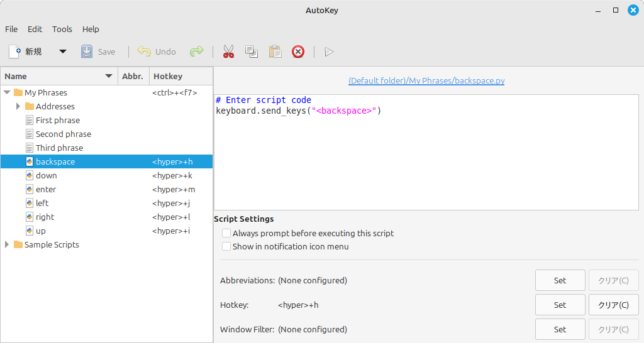Click the red Delete icon
This screenshot has height=343, width=644.
[298, 52]
